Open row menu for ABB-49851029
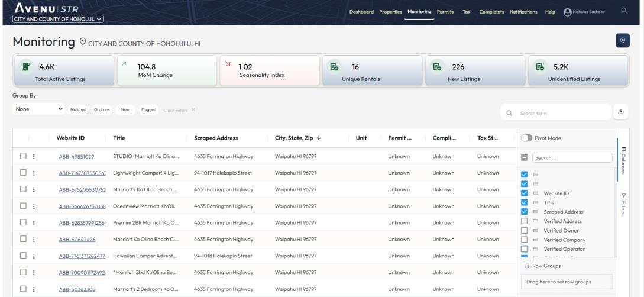The image size is (644, 297). point(34,157)
